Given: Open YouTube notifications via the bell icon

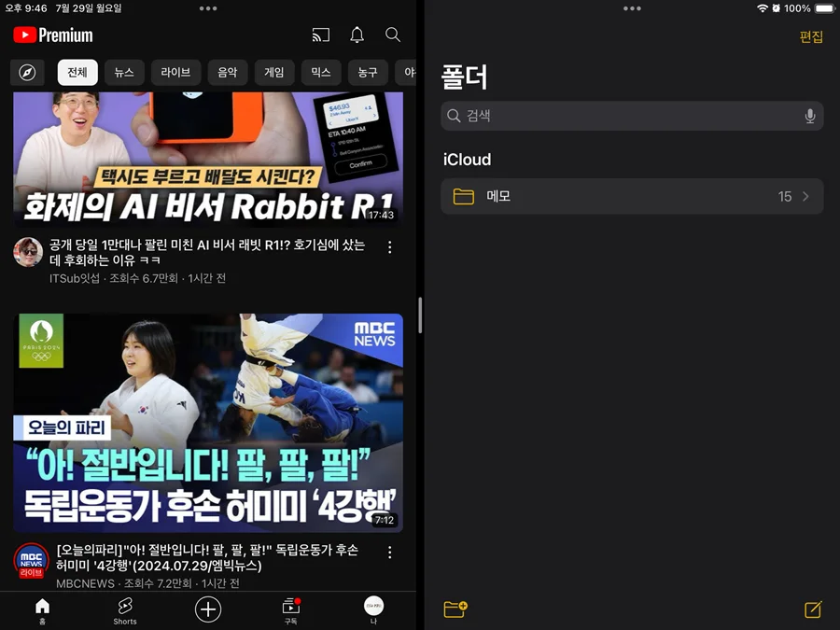Looking at the screenshot, I should coord(357,35).
